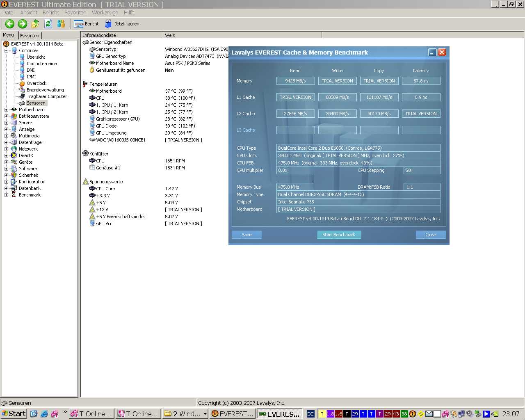Viewport: 525px width, 420px height.
Task: Click the Start Benchmark button
Action: click(x=339, y=235)
